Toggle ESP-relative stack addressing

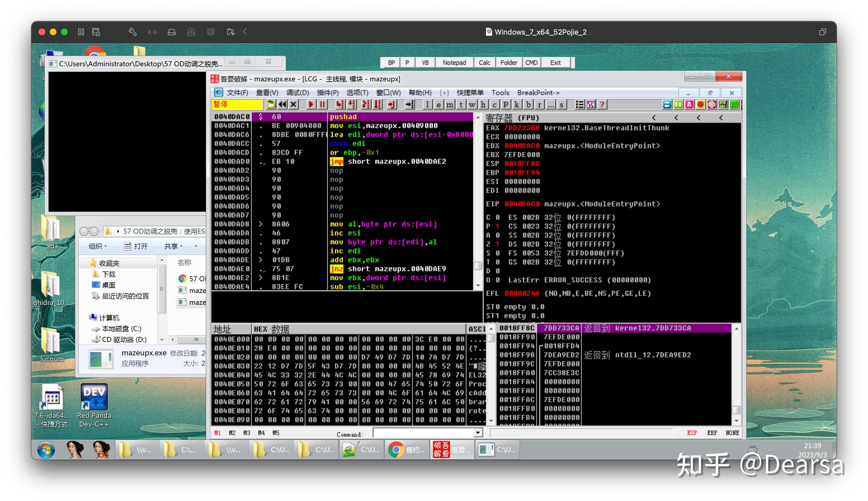click(x=692, y=433)
